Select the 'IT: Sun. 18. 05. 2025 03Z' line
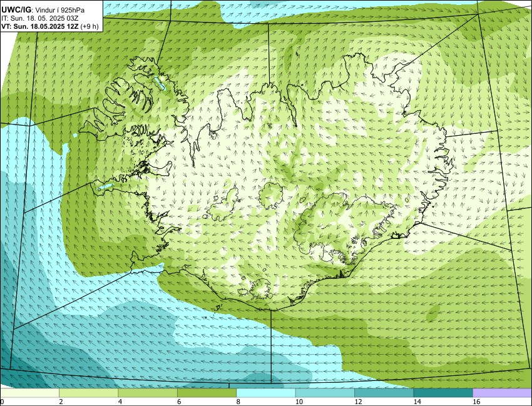The height and width of the screenshot is (406, 532). [41, 18]
